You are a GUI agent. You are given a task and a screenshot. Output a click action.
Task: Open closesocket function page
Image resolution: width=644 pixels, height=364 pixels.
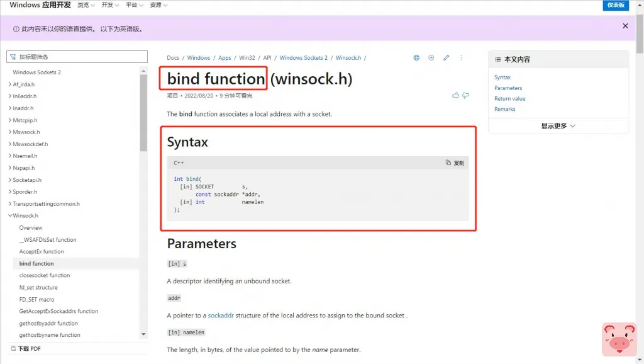(45, 276)
